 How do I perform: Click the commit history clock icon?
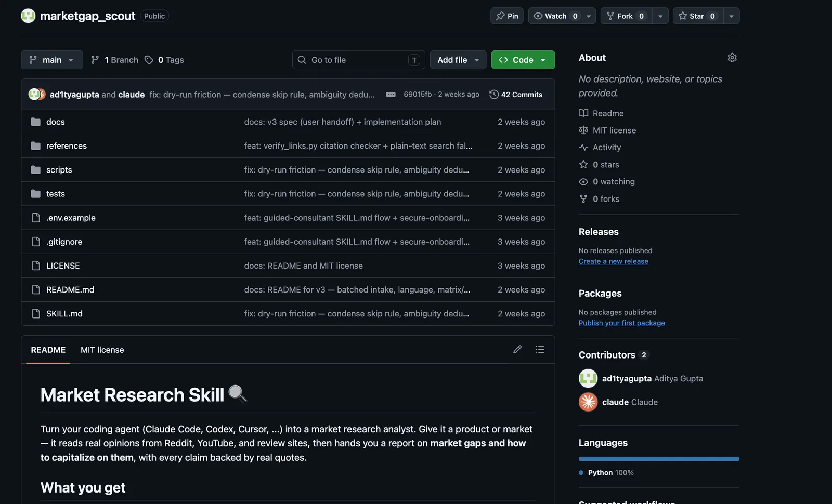coord(494,95)
